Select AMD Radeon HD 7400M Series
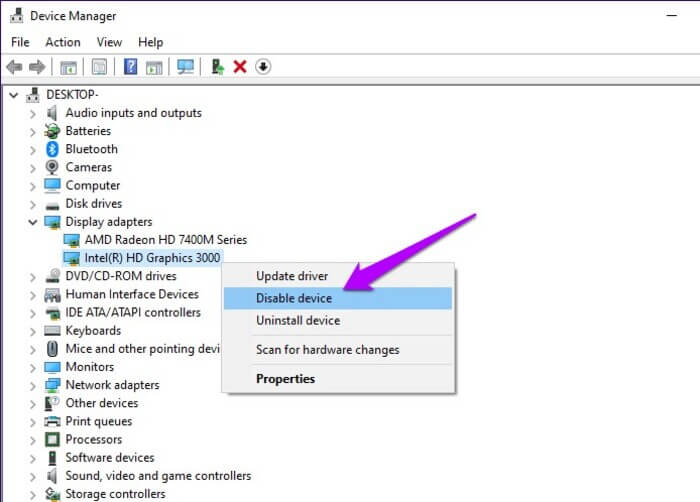700x502 pixels. [x=166, y=240]
